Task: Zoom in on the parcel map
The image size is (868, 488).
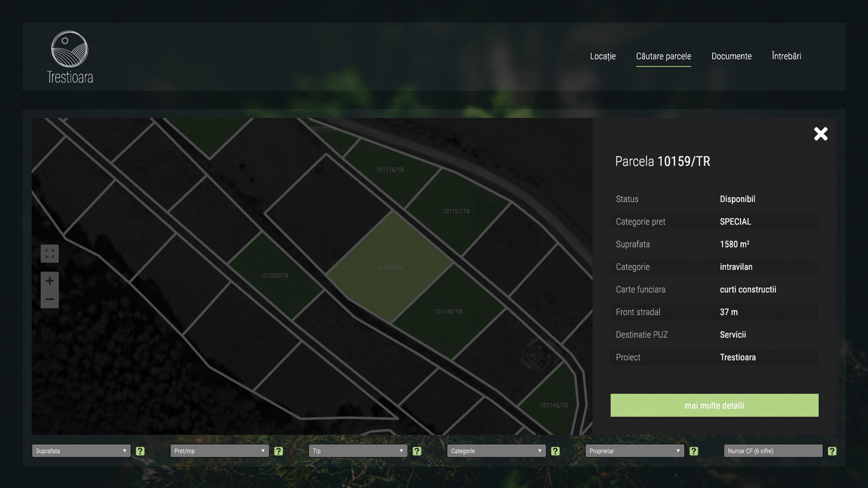Action: (49, 280)
